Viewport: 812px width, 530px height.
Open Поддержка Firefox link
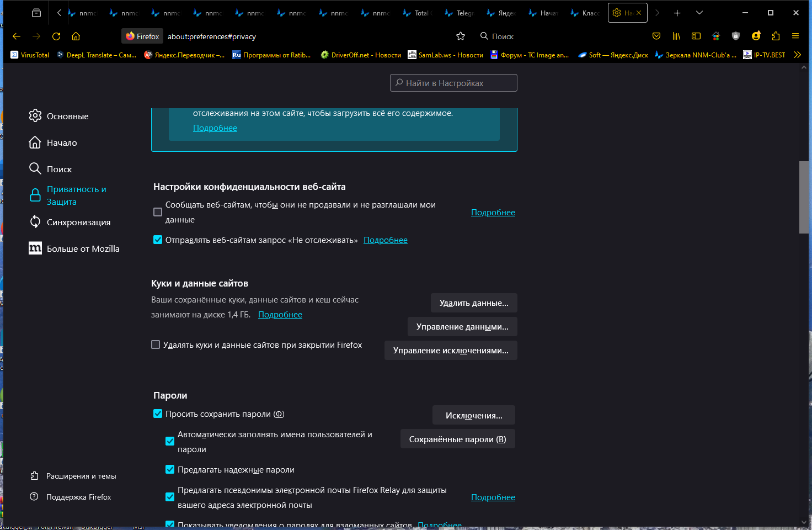point(71,497)
